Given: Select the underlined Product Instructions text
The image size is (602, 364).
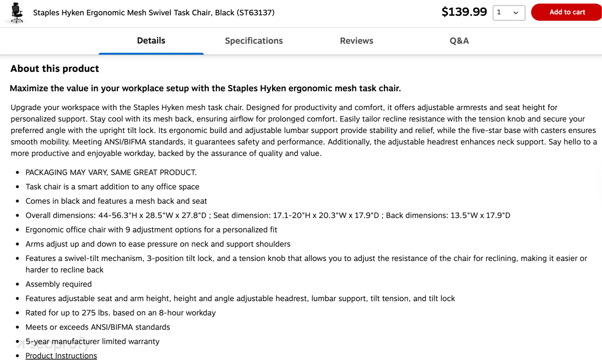Looking at the screenshot, I should coord(61,355).
